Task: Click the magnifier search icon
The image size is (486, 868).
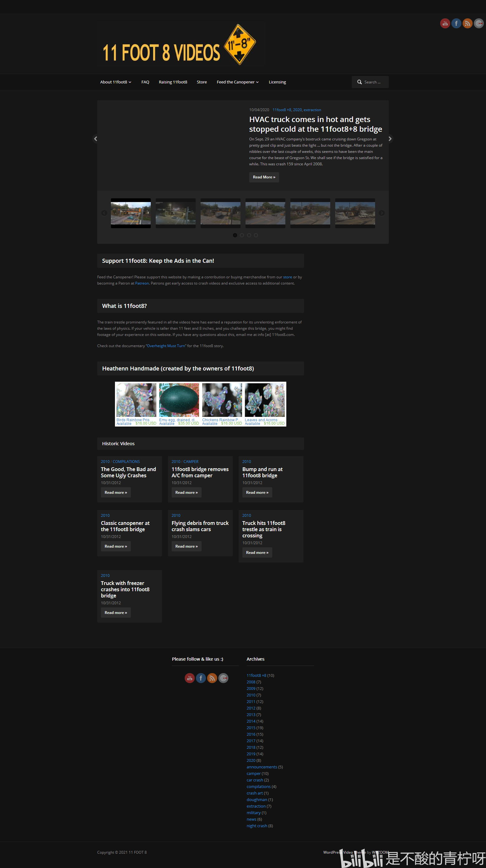Action: point(360,82)
